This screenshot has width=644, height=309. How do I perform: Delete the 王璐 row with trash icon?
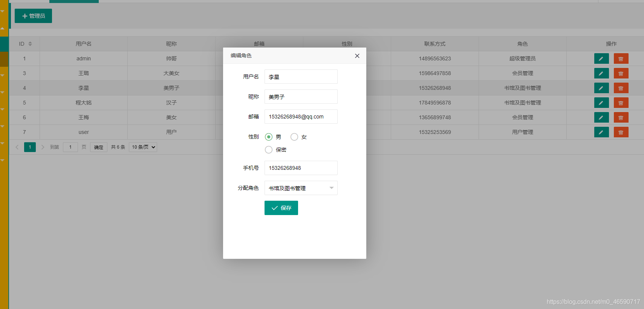(x=621, y=74)
